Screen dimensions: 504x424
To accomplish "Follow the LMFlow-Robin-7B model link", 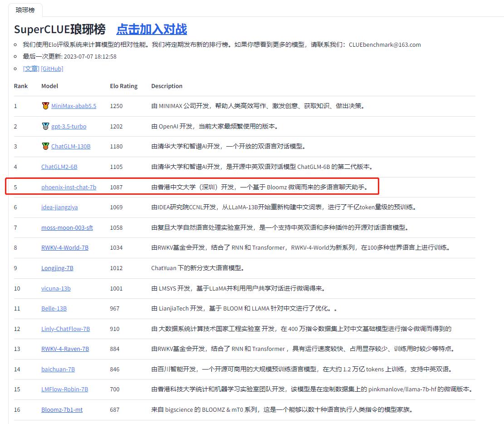I will tap(64, 389).
